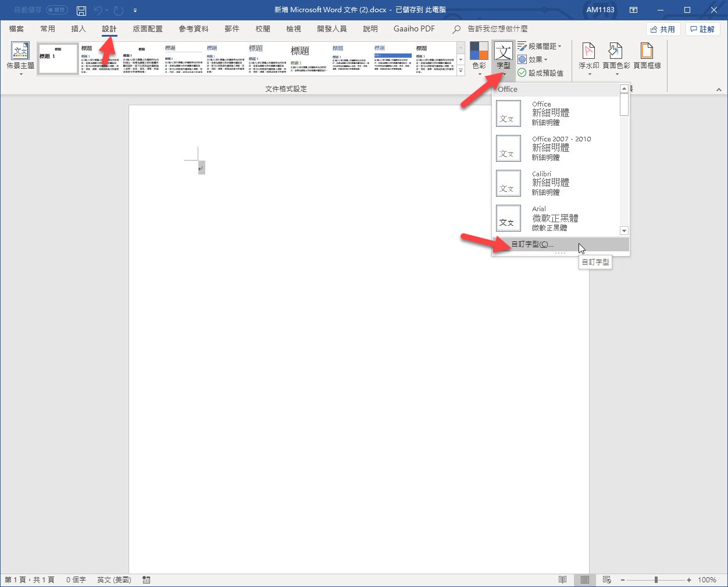Open the 佈景主題 themes gallery
728x587 pixels.
[20, 59]
